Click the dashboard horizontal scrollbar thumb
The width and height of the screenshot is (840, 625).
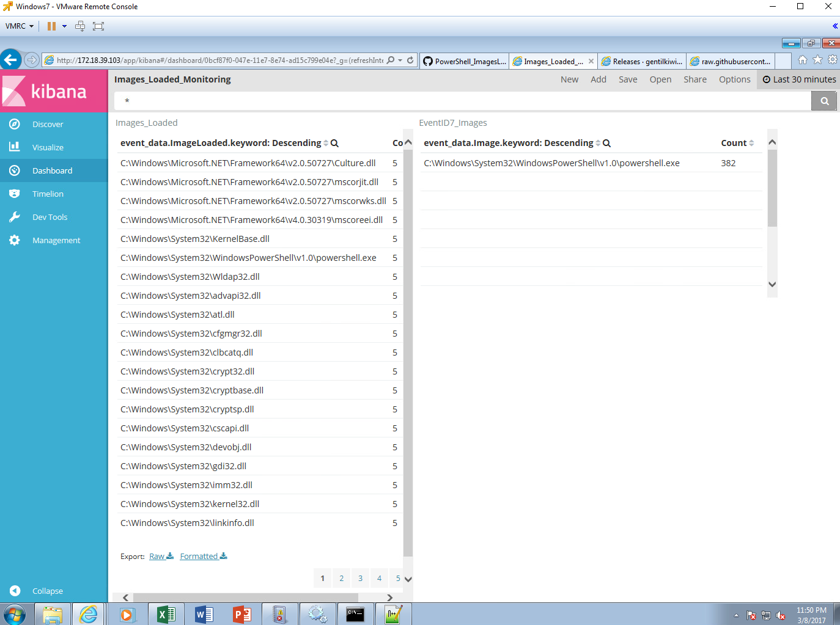point(246,598)
